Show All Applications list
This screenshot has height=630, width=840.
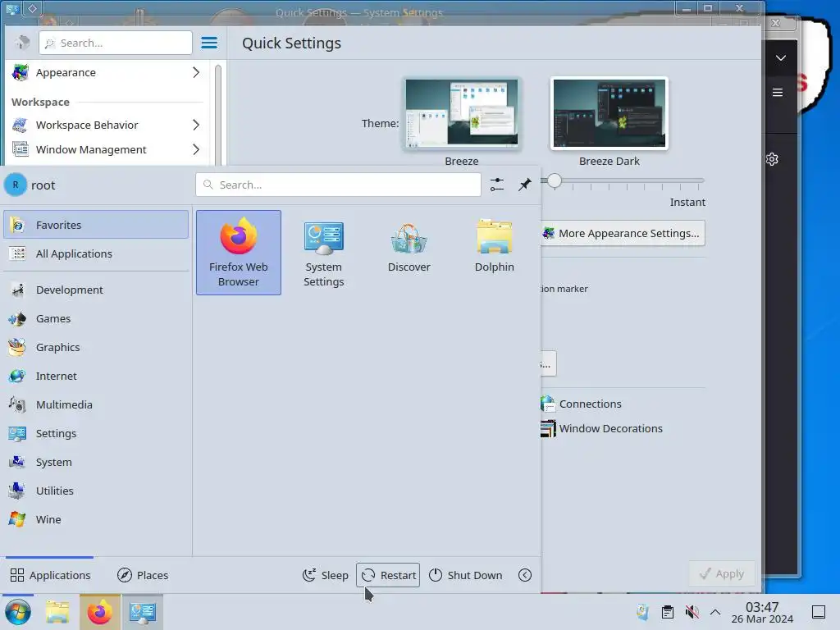(x=96, y=253)
